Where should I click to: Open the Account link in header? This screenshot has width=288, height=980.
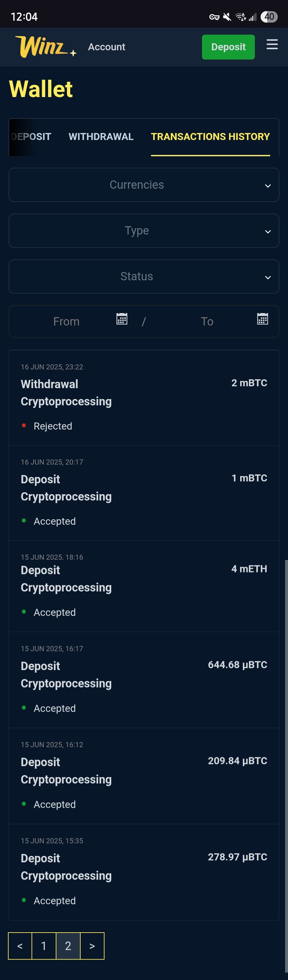click(x=107, y=47)
